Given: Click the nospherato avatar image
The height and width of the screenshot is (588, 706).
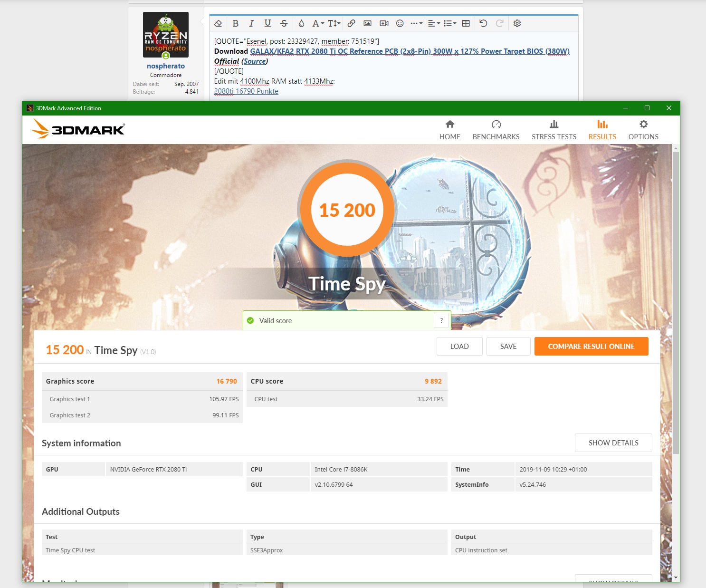Looking at the screenshot, I should click(166, 35).
